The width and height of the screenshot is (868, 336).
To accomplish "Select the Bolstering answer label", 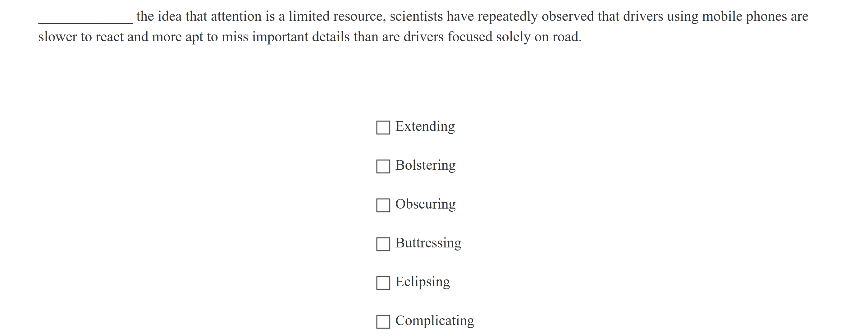I will coord(426,165).
